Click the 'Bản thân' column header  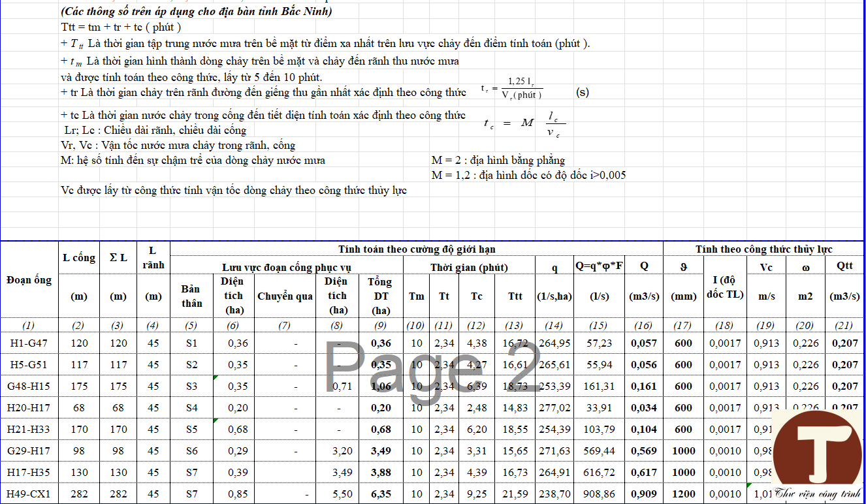191,296
